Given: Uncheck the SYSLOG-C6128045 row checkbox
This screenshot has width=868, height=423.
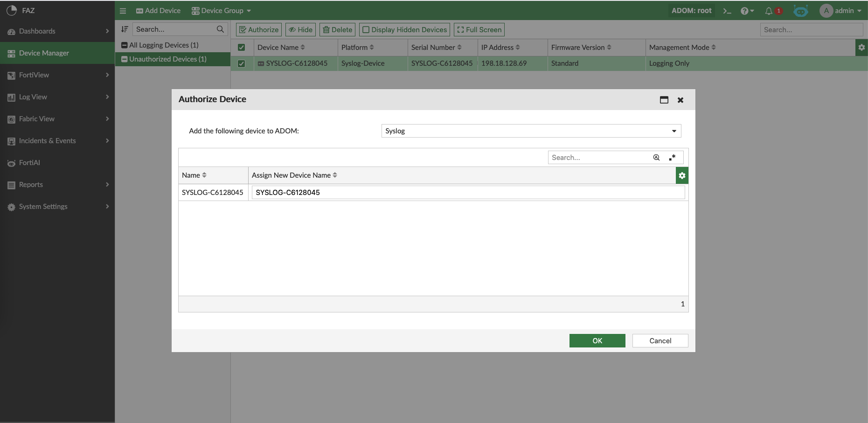Looking at the screenshot, I should (x=242, y=63).
